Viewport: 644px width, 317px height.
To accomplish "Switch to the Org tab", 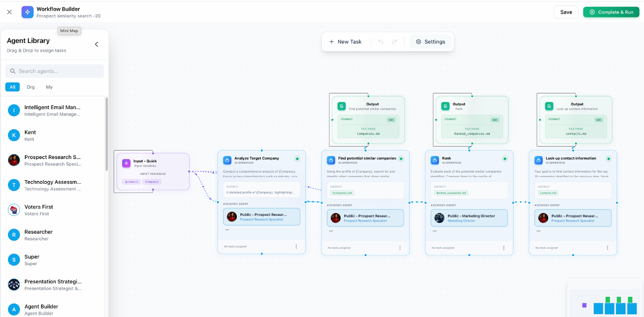I will coord(31,87).
